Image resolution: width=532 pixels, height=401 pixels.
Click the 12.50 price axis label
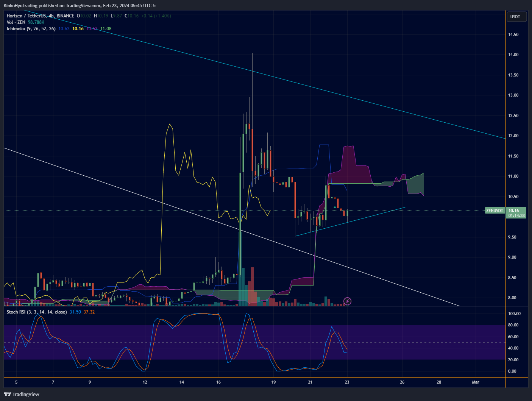click(513, 115)
